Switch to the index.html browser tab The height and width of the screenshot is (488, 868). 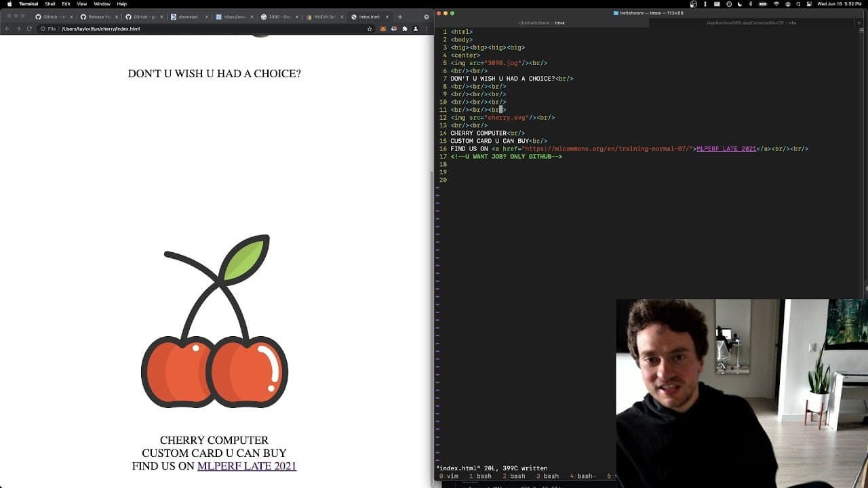point(370,17)
